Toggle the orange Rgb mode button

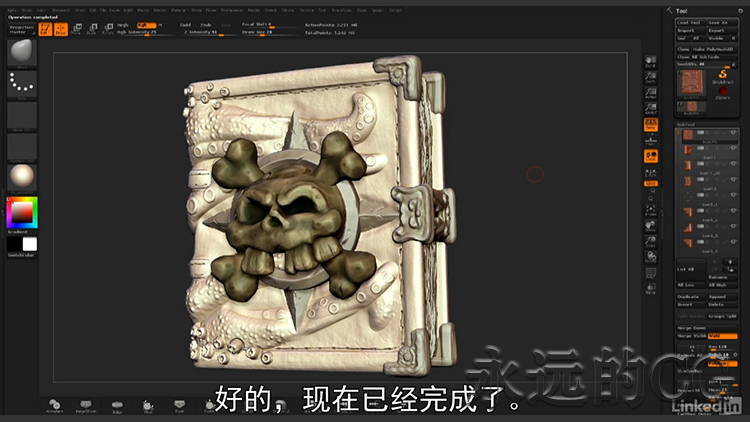(x=146, y=25)
